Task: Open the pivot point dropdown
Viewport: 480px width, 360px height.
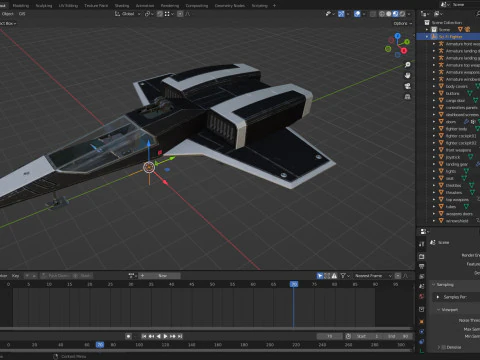Action: pyautogui.click(x=149, y=14)
